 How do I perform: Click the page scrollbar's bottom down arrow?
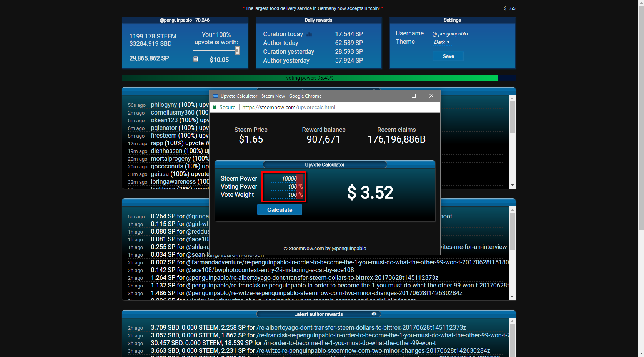[641, 354]
